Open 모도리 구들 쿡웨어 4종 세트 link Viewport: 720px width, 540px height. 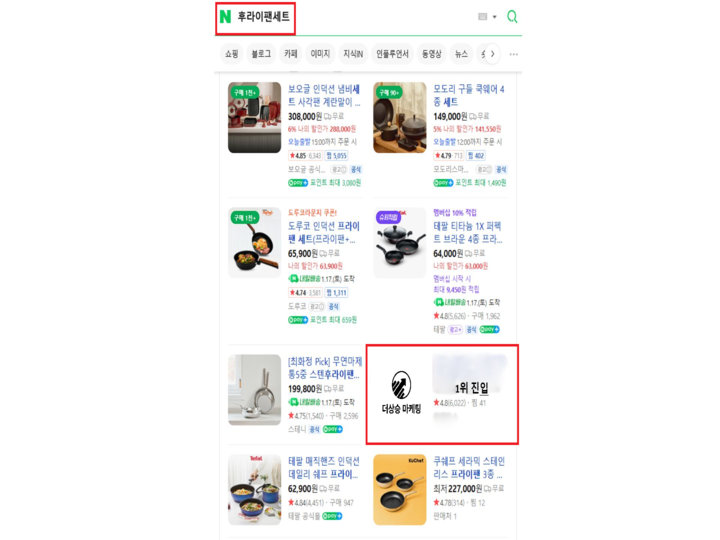[x=469, y=96]
